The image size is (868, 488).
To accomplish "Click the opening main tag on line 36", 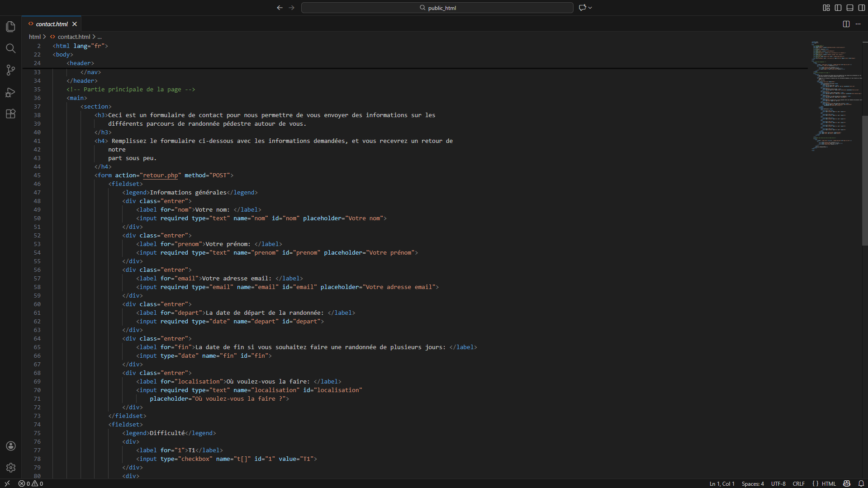I will [77, 98].
